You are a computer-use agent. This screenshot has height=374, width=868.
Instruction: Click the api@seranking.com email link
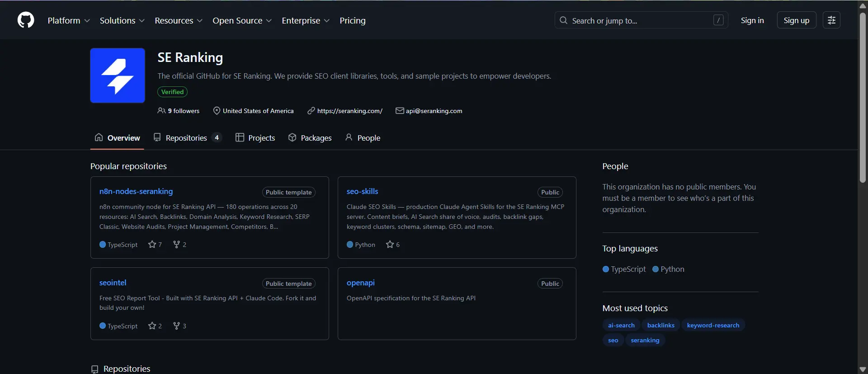pos(434,111)
